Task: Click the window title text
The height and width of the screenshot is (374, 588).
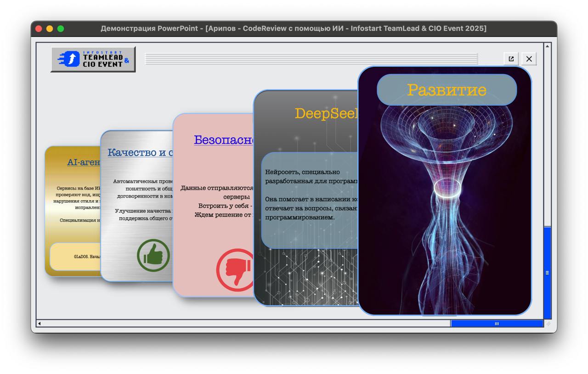Action: tap(294, 28)
